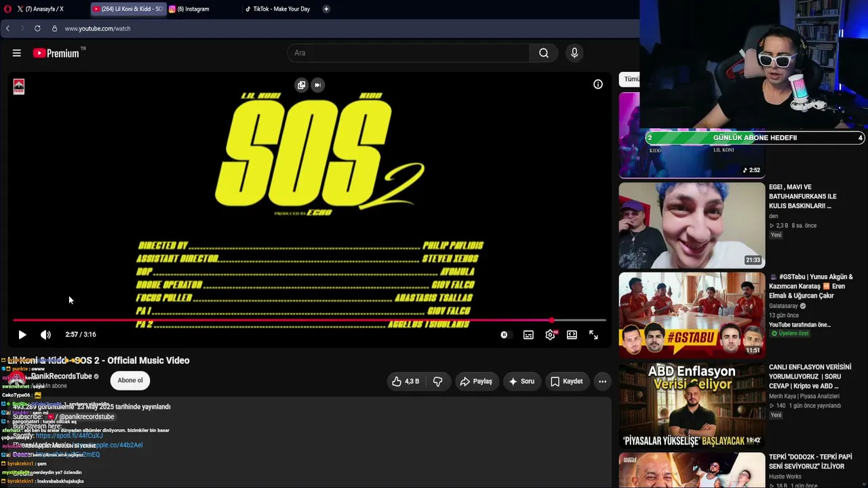
Task: Save video with Kaydet button
Action: tap(567, 382)
